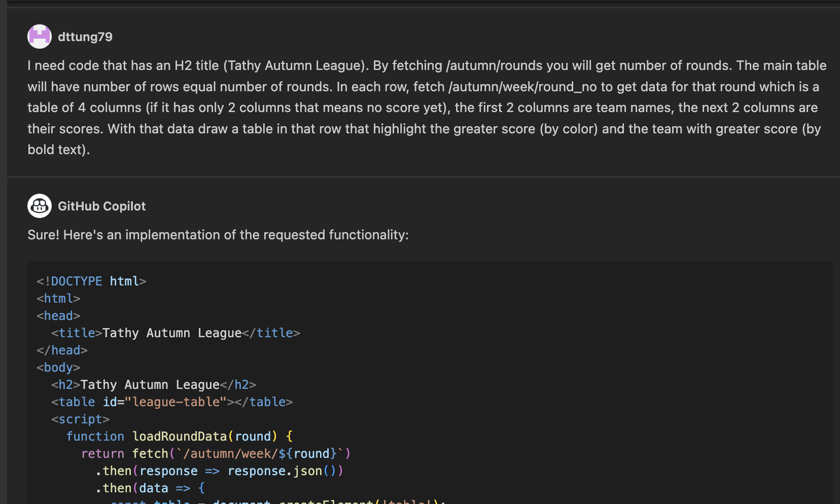
Task: Click the closing head tag line
Action: [x=62, y=350]
